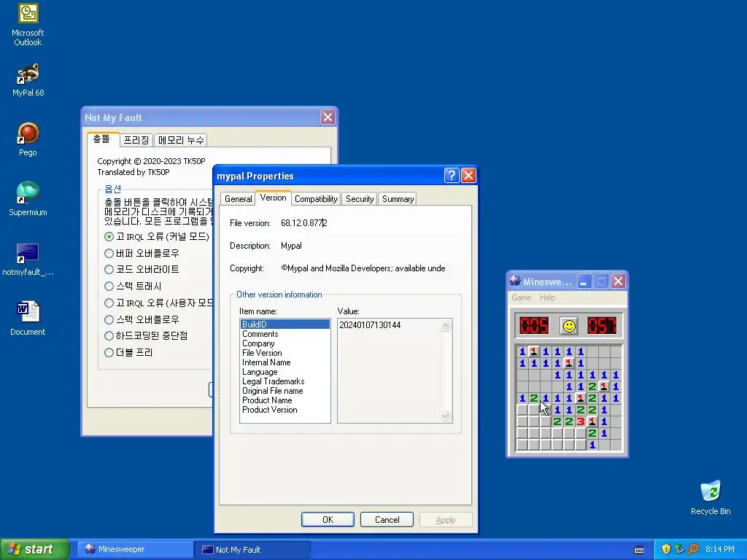
Task: Select File Version in the item list
Action: (285, 353)
